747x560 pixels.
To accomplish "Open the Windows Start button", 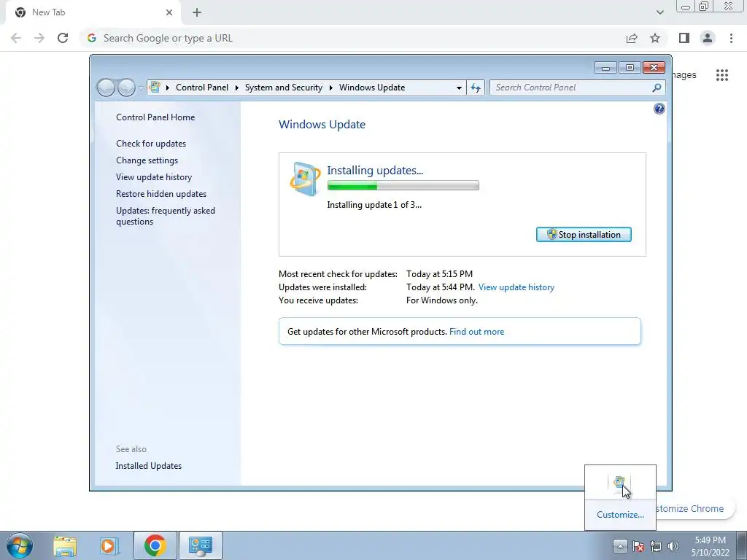I will [x=20, y=545].
